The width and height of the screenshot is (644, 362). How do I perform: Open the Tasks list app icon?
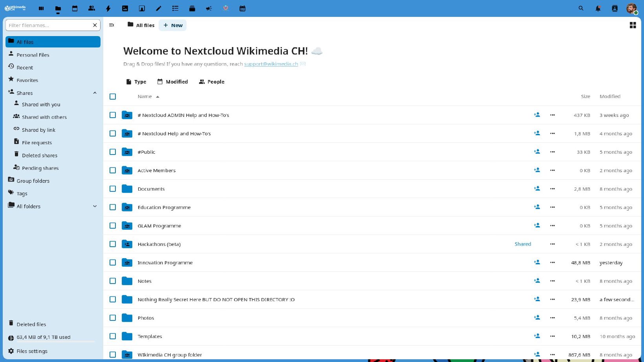[x=175, y=8]
